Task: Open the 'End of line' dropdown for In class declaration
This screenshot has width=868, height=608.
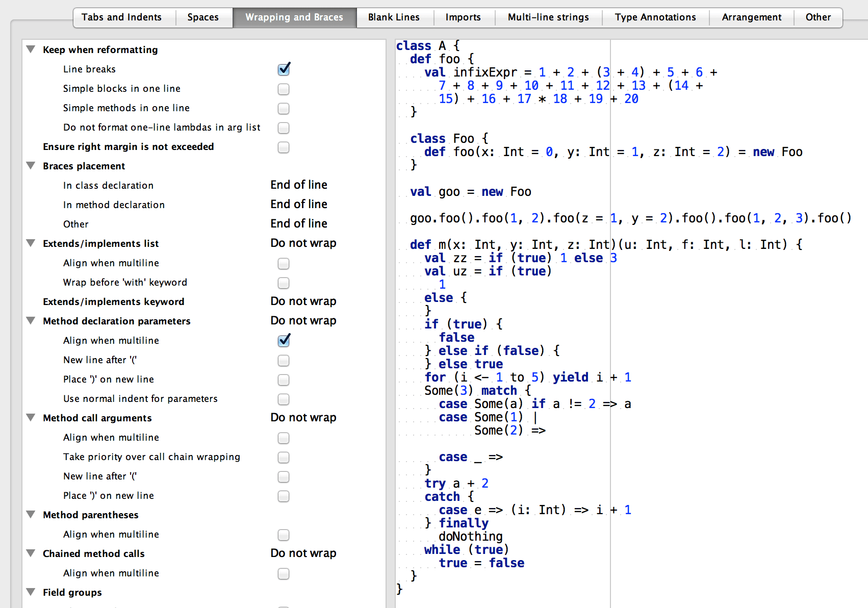Action: pos(299,185)
